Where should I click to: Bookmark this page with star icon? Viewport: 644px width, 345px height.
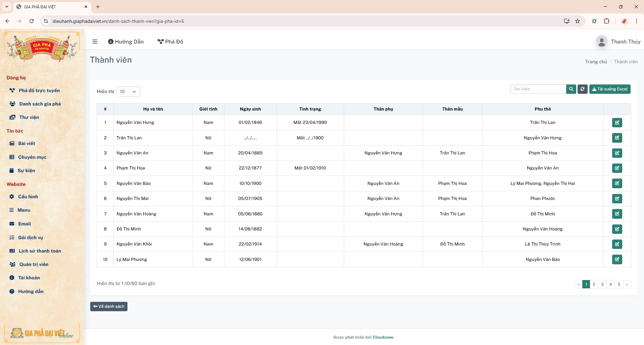[x=578, y=21]
